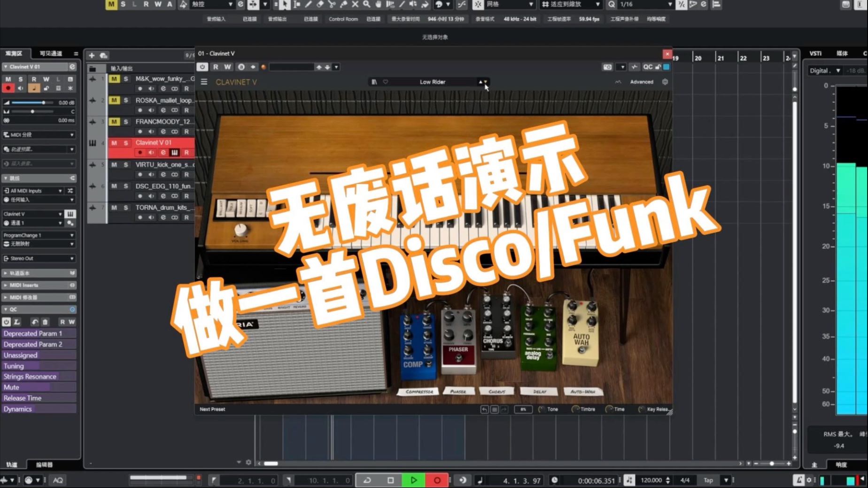Click the Phaser pedal

coord(458,342)
